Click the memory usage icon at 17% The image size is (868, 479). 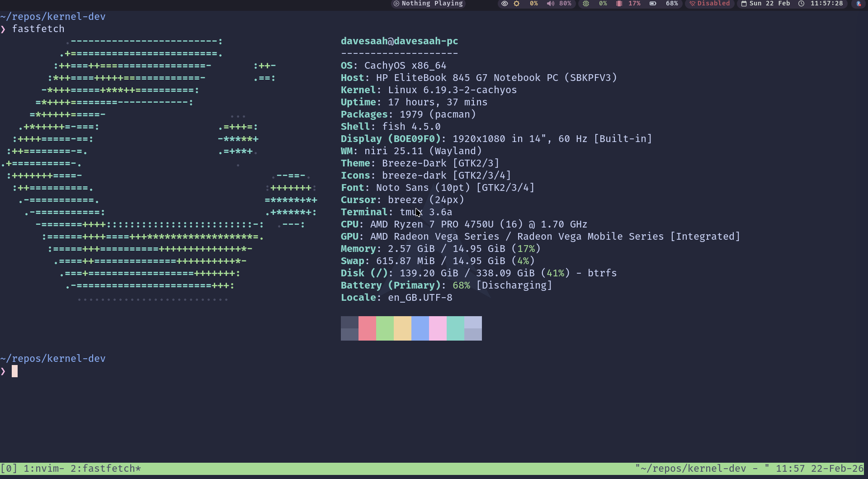point(619,4)
